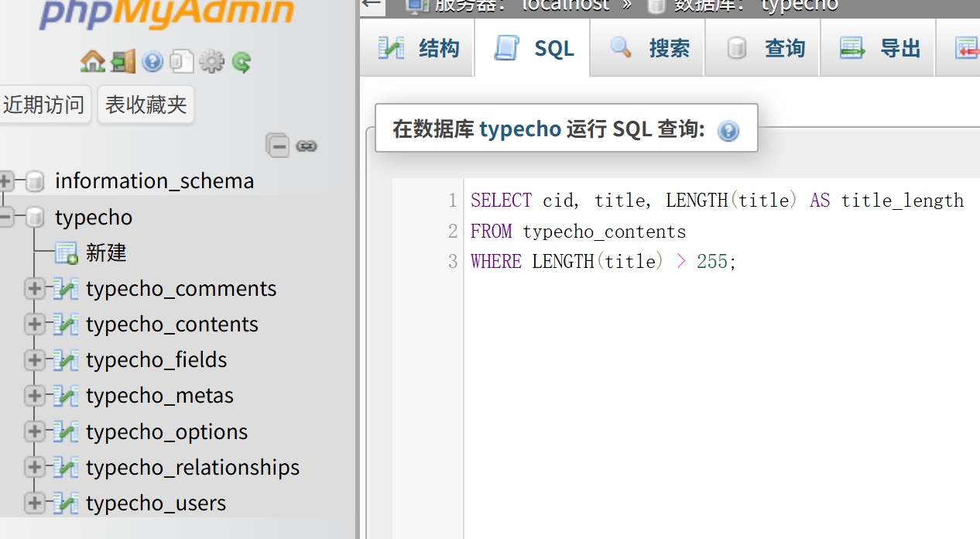Collapse the typecho database tree node
980x539 pixels.
point(6,218)
